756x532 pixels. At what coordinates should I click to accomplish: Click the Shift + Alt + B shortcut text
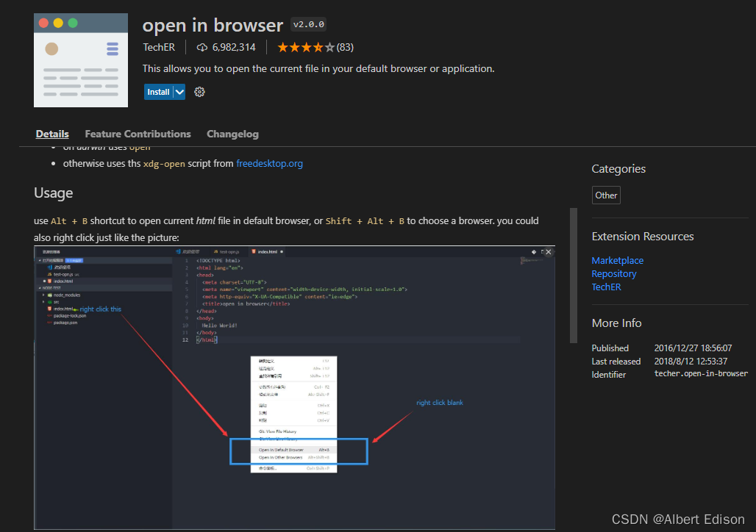[365, 221]
